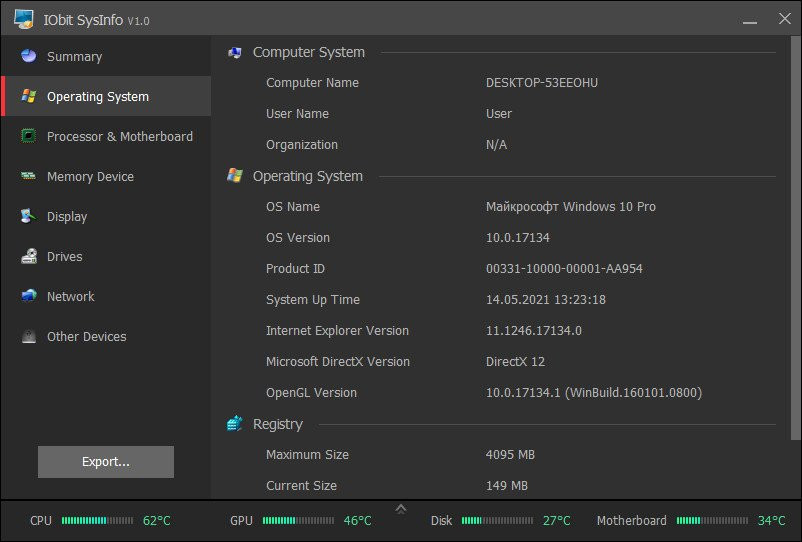This screenshot has width=802, height=542.
Task: Click the Product ID label
Action: (x=295, y=268)
